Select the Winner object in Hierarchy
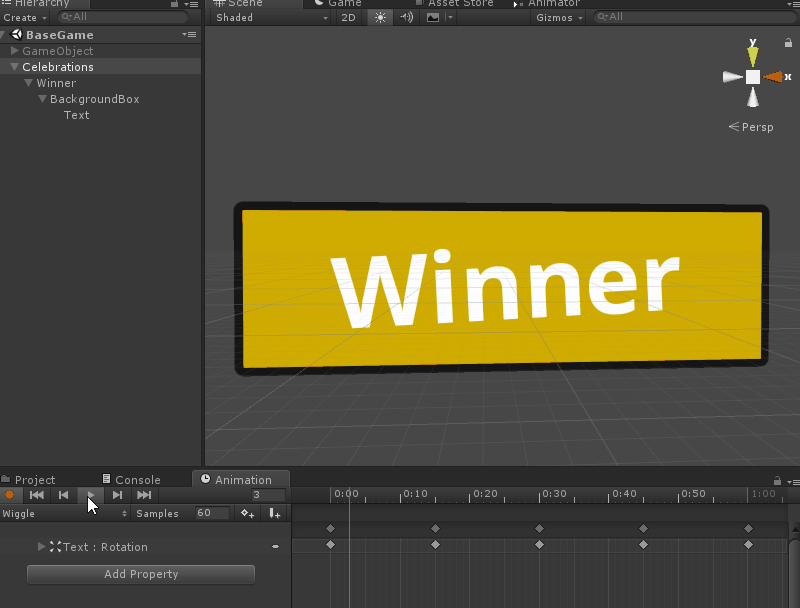This screenshot has height=608, width=800. point(57,82)
